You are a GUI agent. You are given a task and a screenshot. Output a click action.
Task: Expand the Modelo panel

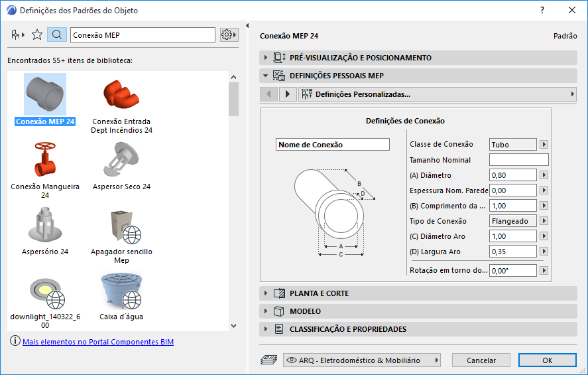tap(418, 311)
